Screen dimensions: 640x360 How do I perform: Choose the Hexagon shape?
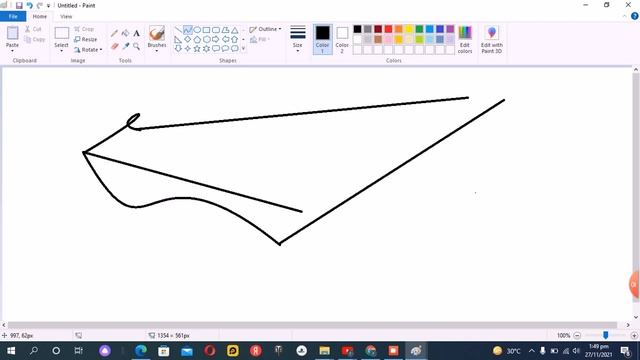(x=206, y=39)
